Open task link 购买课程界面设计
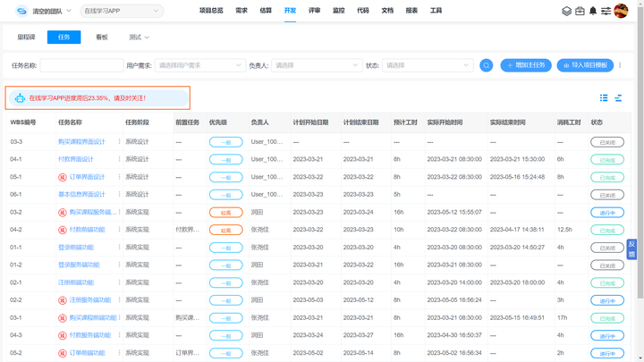The width and height of the screenshot is (644, 362). pyautogui.click(x=81, y=141)
